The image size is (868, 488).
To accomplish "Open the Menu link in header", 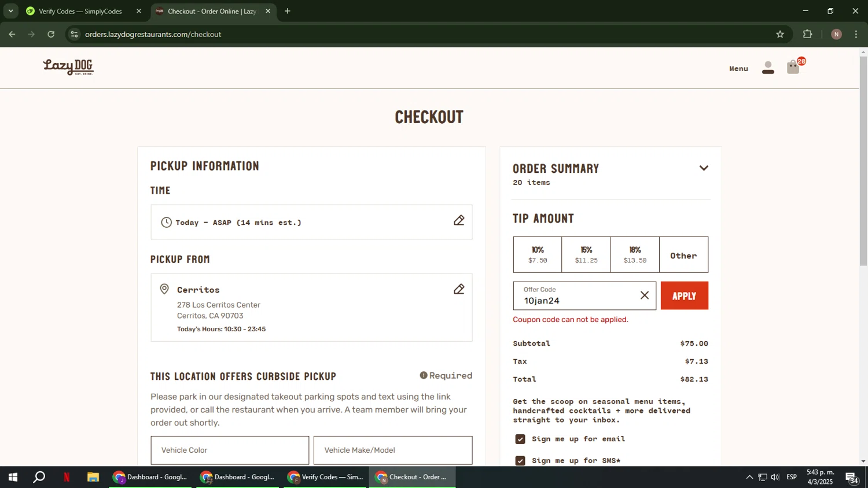I will pyautogui.click(x=738, y=68).
